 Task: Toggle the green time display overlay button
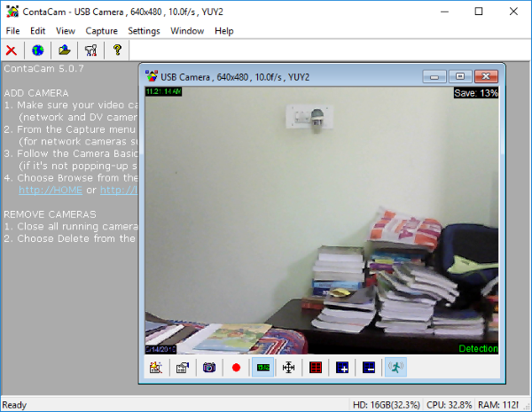point(263,368)
